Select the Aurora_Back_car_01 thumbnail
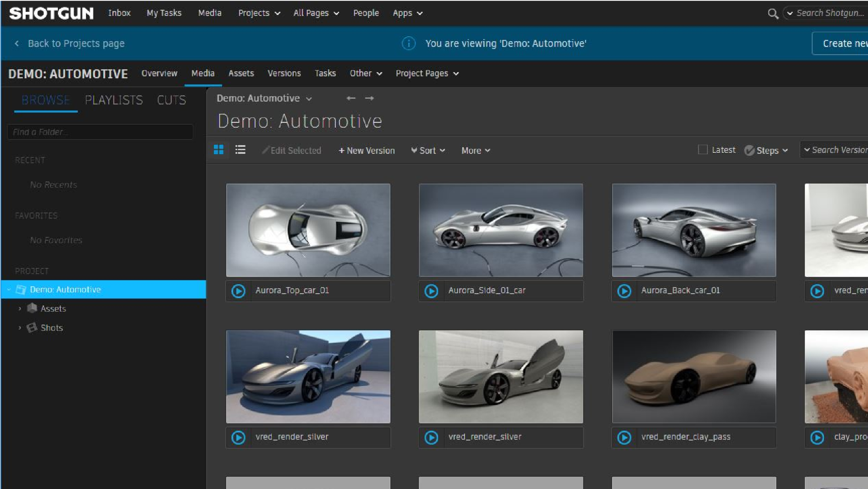This screenshot has width=868, height=489. click(x=694, y=230)
